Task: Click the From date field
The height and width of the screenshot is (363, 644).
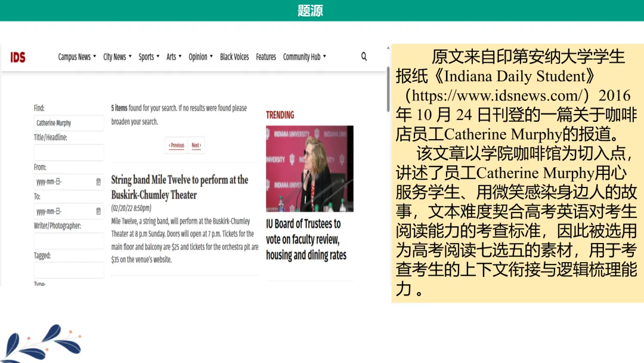Action: coord(69,181)
